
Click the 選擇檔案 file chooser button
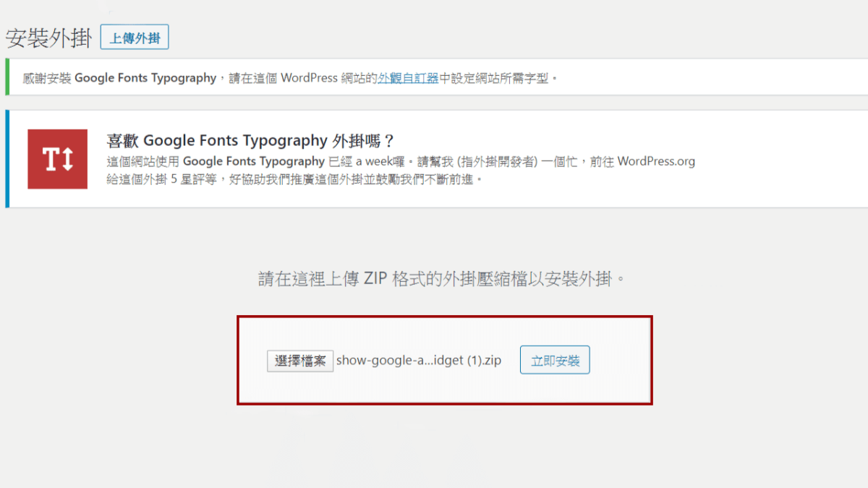[300, 361]
